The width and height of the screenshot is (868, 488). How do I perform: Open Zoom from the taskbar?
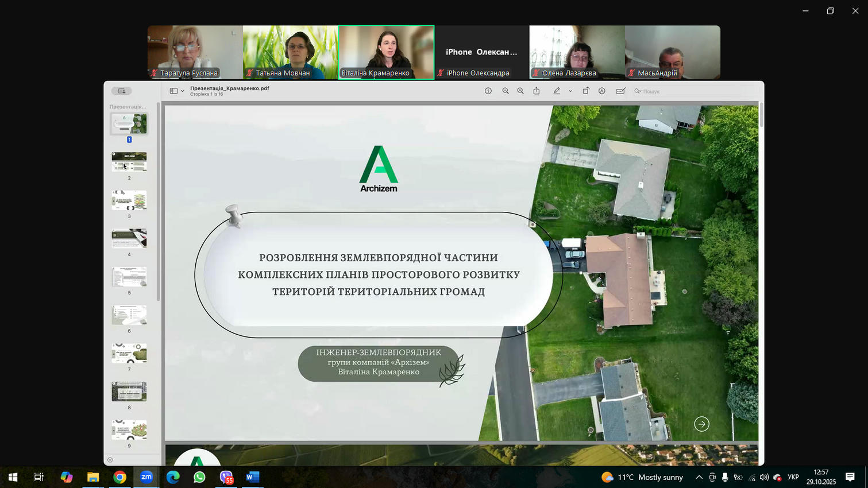click(146, 477)
